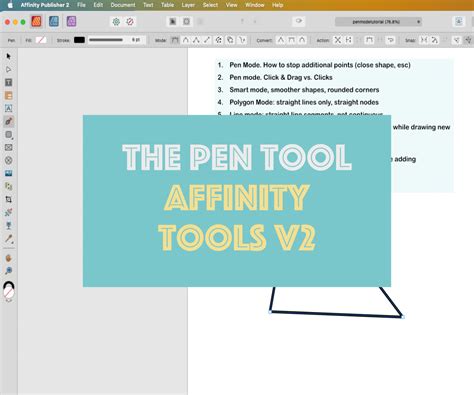Select the Pen tool in the toolbox
The height and width of the screenshot is (395, 474).
point(9,121)
